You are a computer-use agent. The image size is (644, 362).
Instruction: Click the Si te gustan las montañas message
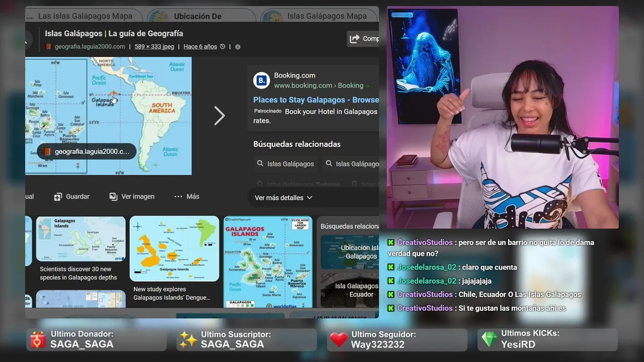(512, 308)
